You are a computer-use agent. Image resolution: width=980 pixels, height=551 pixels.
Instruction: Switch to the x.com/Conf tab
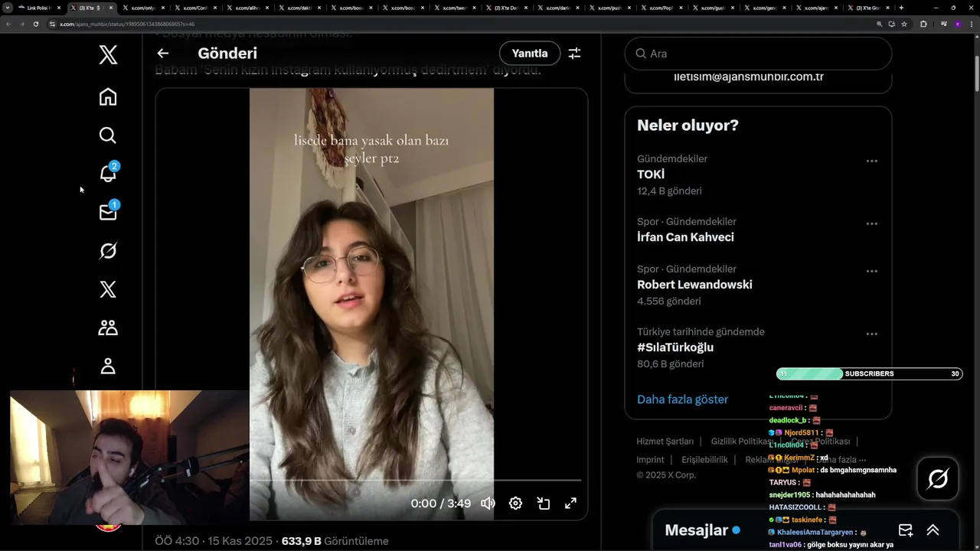(195, 8)
